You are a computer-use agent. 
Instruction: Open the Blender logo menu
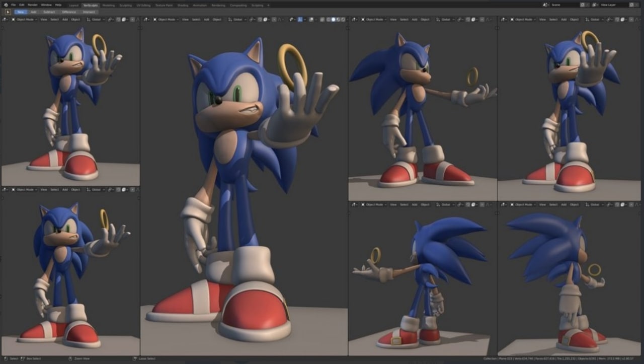pos(6,5)
